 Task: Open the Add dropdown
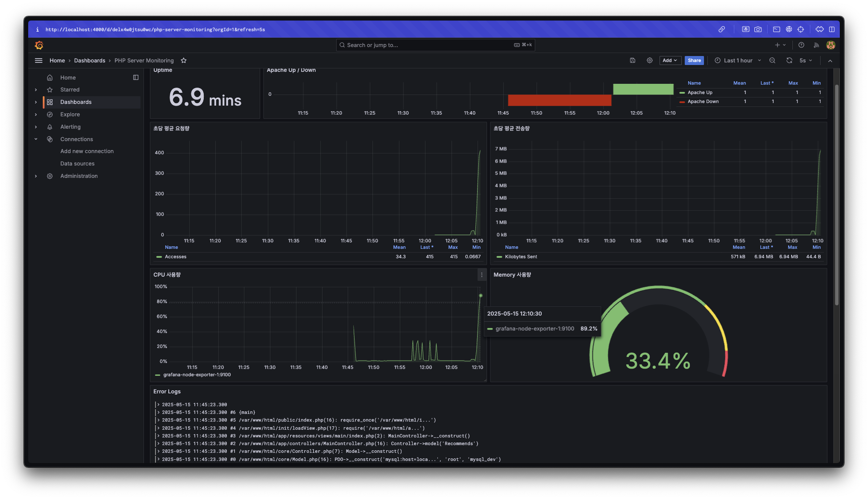[x=669, y=60]
